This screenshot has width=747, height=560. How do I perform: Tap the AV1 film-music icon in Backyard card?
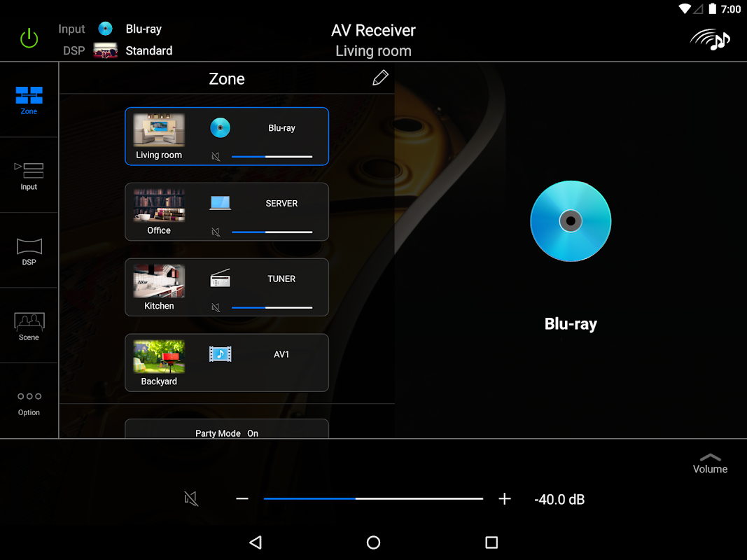coord(220,353)
